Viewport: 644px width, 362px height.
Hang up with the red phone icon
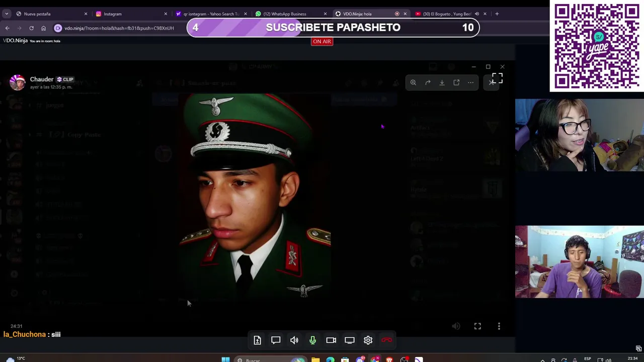(x=386, y=340)
